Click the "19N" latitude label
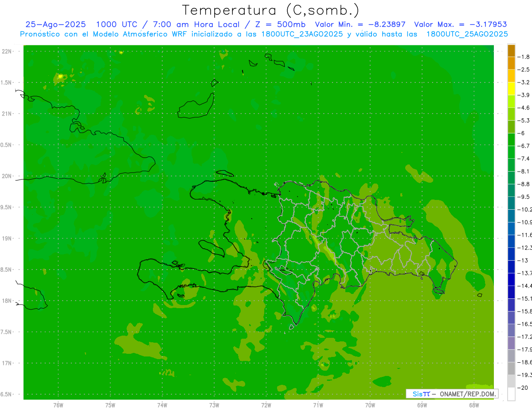Image resolution: width=532 pixels, height=411 pixels. [x=7, y=239]
